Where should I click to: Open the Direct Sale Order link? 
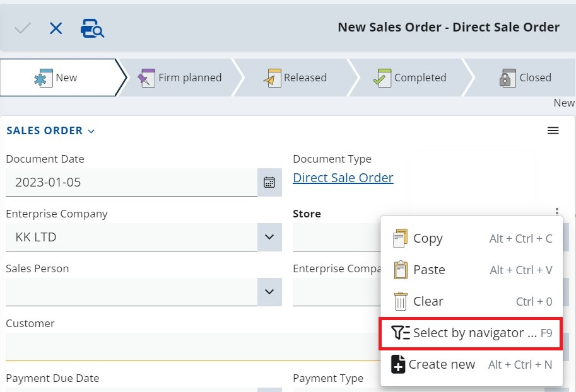click(343, 178)
